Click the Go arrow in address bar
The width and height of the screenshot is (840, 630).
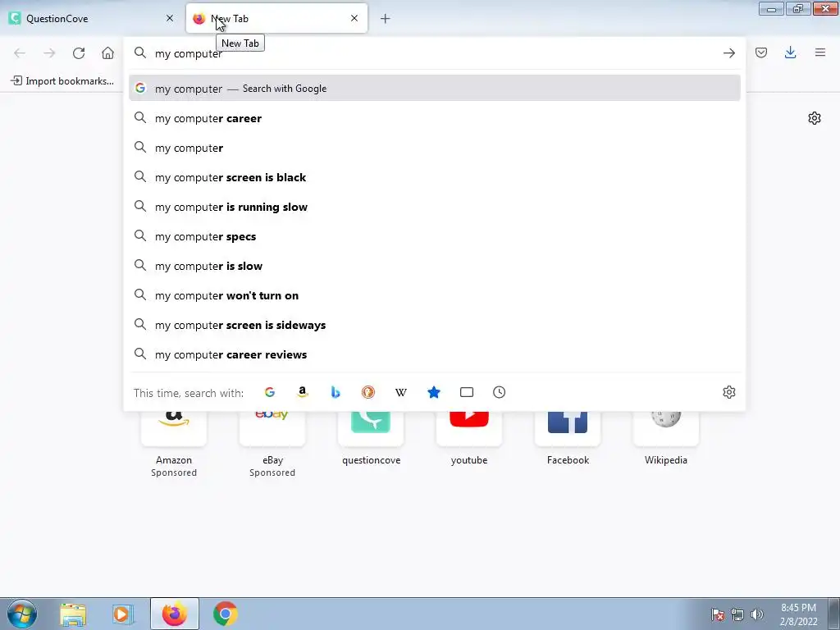pos(729,53)
